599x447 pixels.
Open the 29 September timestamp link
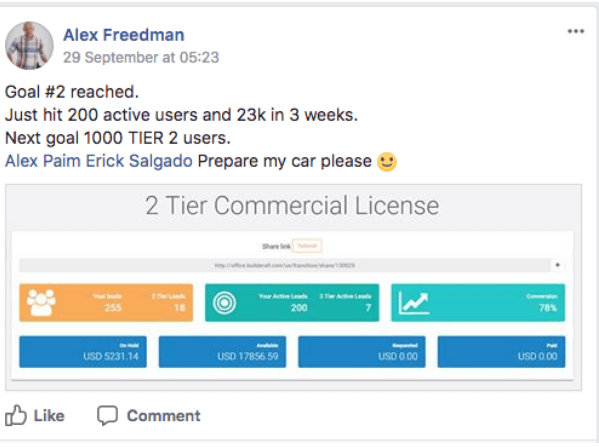pyautogui.click(x=141, y=58)
